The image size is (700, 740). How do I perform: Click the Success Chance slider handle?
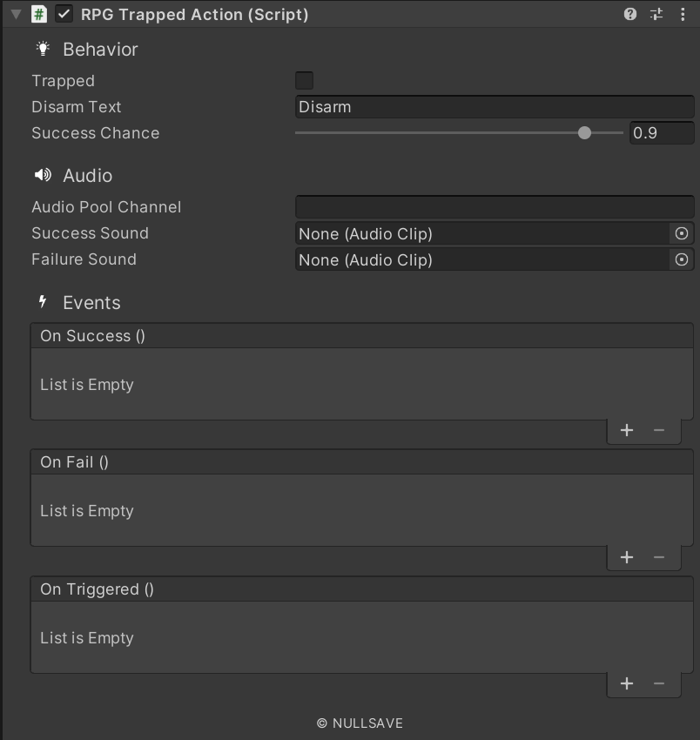tap(584, 133)
